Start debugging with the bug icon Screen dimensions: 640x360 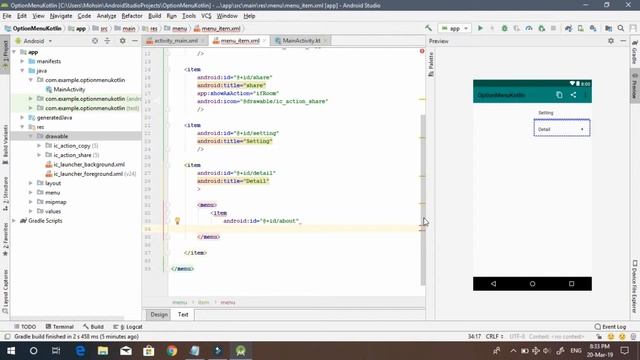click(x=504, y=28)
